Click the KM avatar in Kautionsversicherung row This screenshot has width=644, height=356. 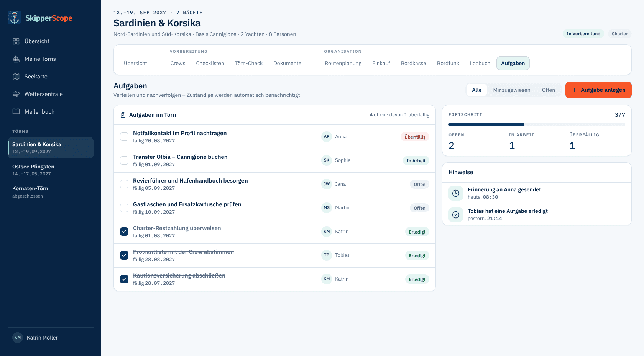[327, 279]
